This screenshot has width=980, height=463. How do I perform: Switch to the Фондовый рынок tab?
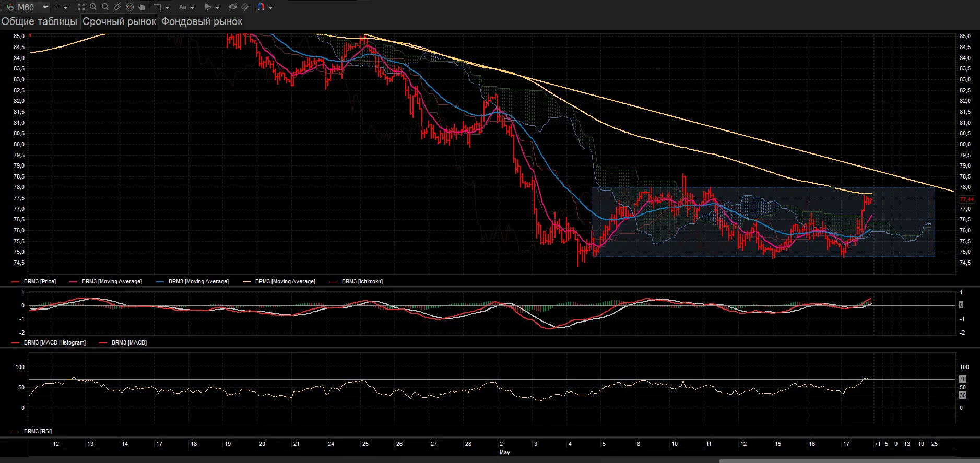point(202,21)
